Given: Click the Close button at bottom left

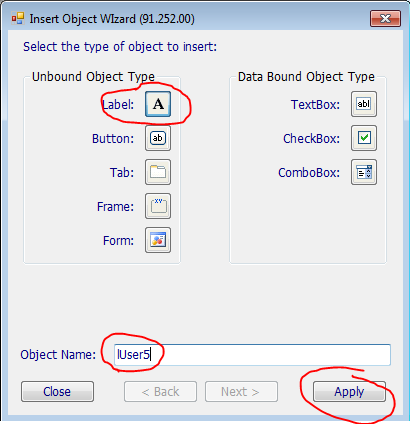Looking at the screenshot, I should [57, 392].
